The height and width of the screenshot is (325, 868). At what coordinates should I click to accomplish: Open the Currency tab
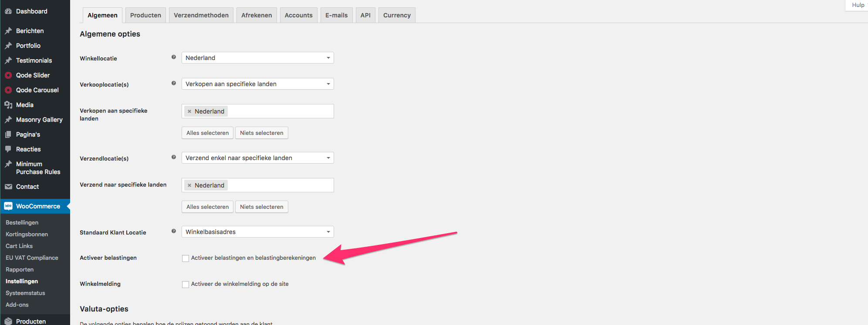pos(397,15)
